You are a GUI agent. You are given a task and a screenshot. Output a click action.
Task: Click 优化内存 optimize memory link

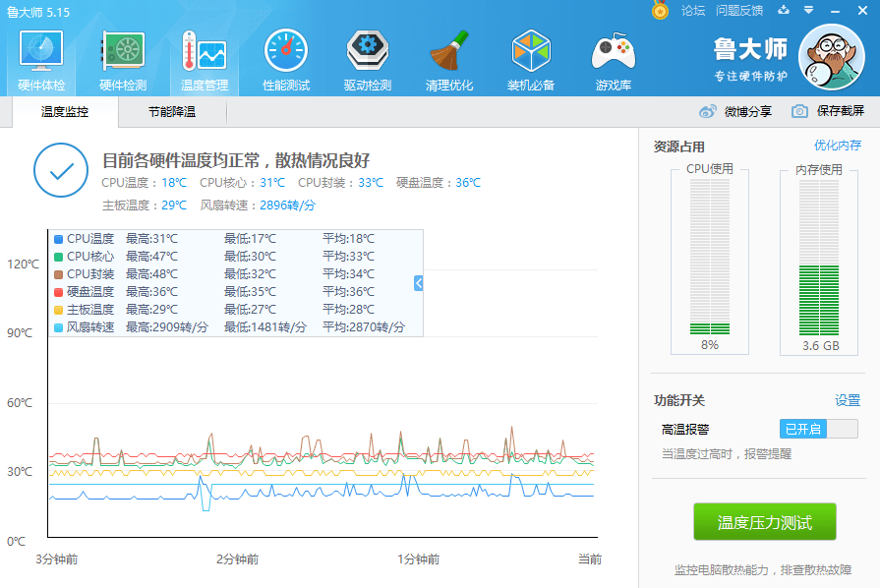coord(838,146)
